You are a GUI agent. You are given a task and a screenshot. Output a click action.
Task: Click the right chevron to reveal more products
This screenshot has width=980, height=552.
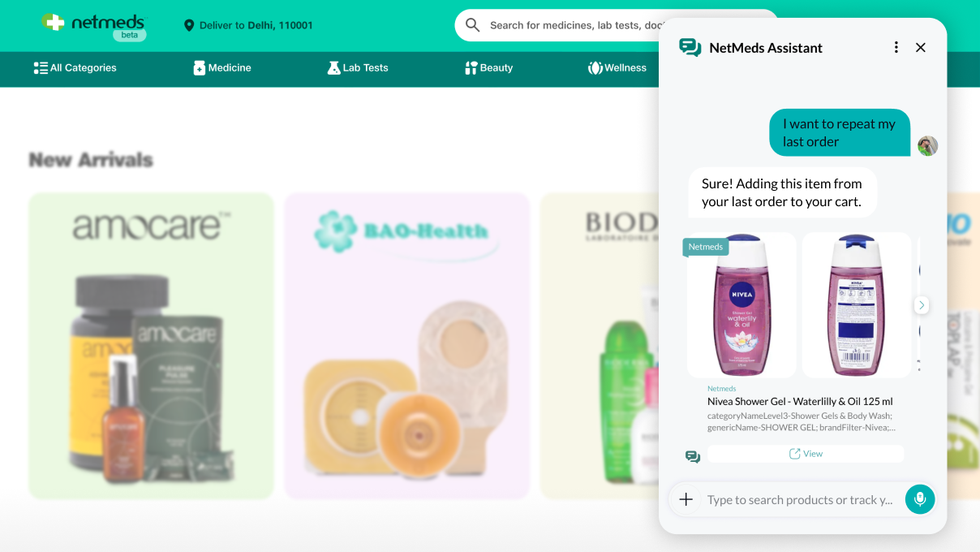click(x=921, y=304)
